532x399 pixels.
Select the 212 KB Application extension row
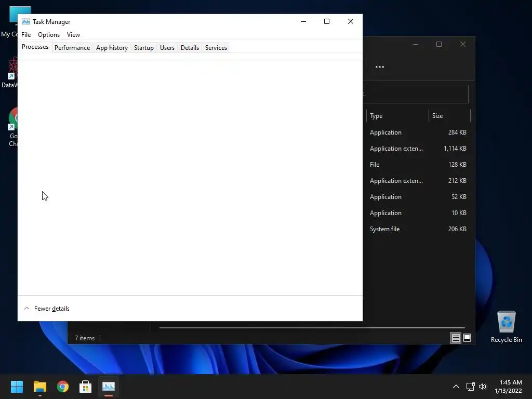418,181
